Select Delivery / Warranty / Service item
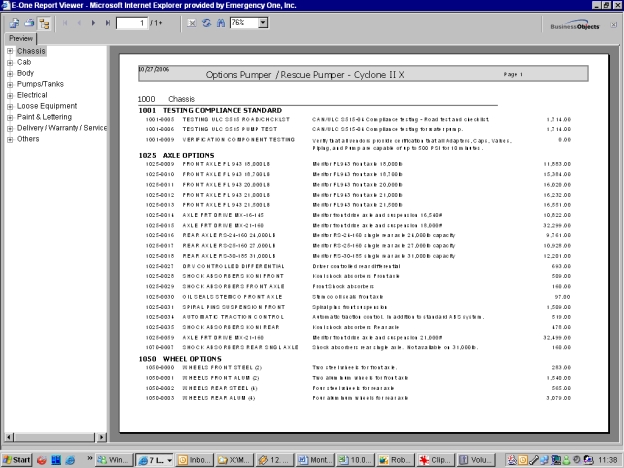624x468 pixels. coord(62,128)
